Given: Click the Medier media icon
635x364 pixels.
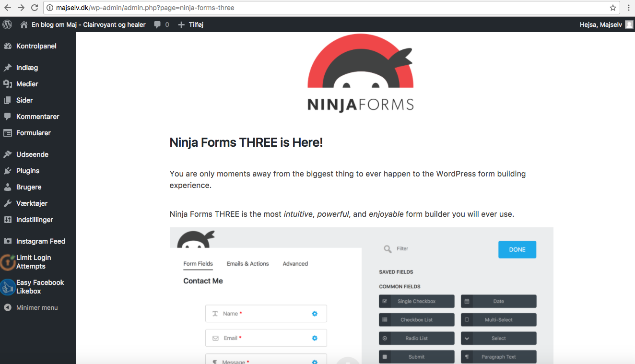Looking at the screenshot, I should [x=8, y=84].
